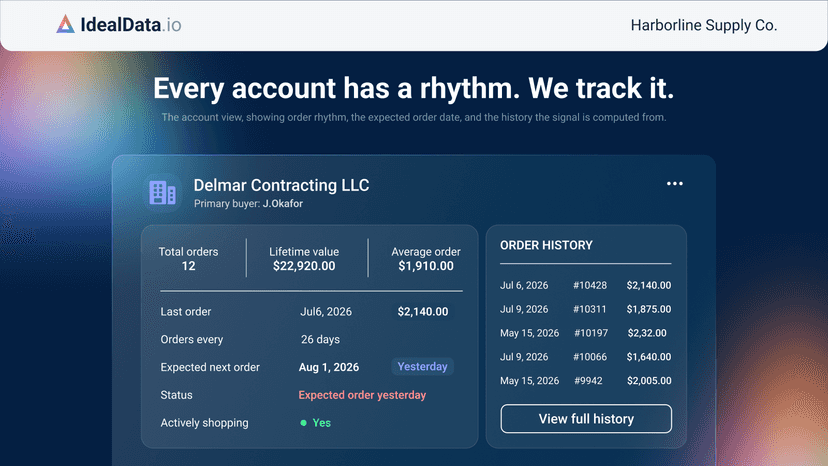Click the Jul 6, 2026 history date
Image resolution: width=828 pixels, height=466 pixels.
point(524,285)
